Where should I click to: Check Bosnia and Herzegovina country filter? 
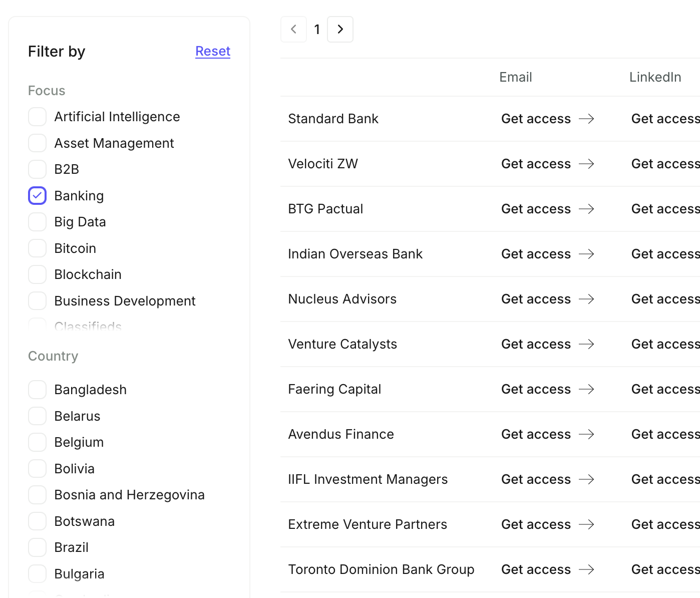point(37,495)
